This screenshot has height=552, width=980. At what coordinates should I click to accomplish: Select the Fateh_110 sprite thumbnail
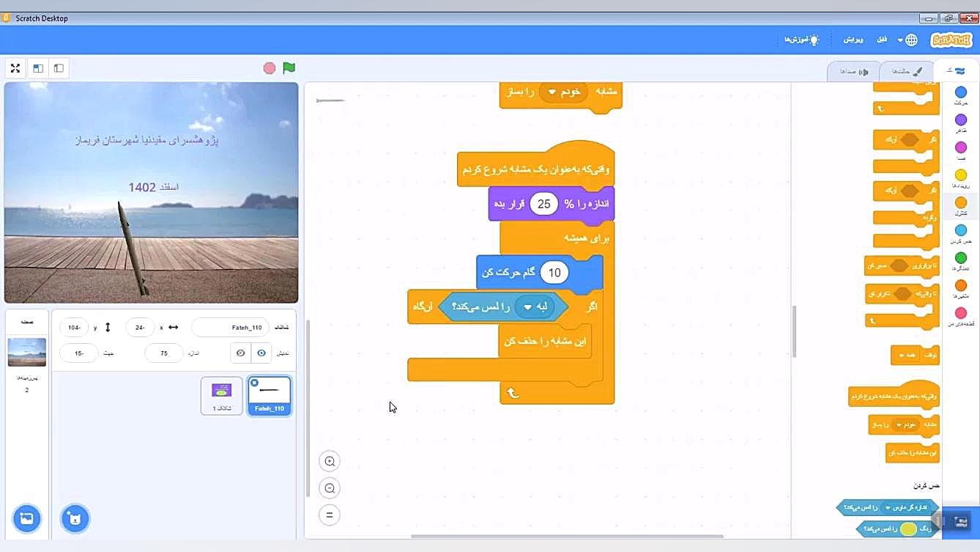pyautogui.click(x=270, y=397)
